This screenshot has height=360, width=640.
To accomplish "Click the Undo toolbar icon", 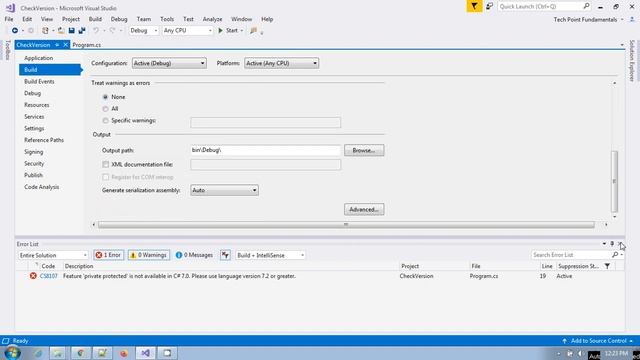I will [96, 31].
